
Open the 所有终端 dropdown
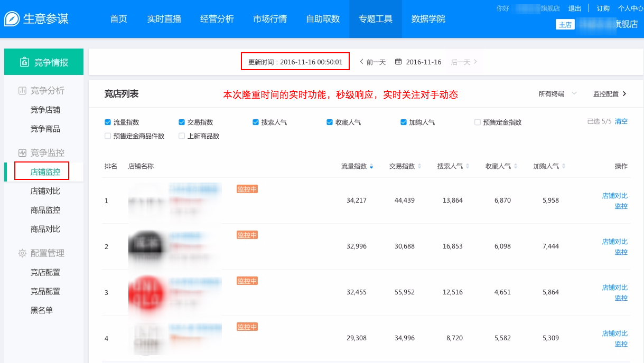tap(554, 93)
